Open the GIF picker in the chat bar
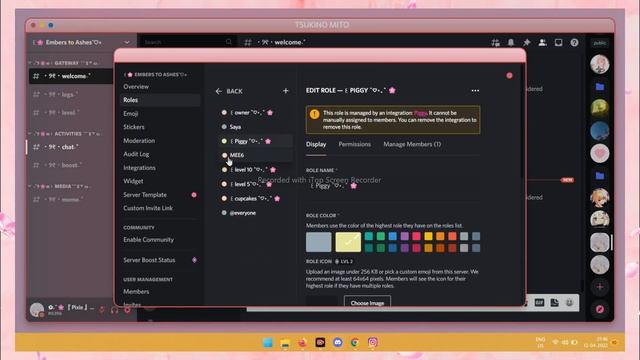The width and height of the screenshot is (640, 360). (x=539, y=302)
